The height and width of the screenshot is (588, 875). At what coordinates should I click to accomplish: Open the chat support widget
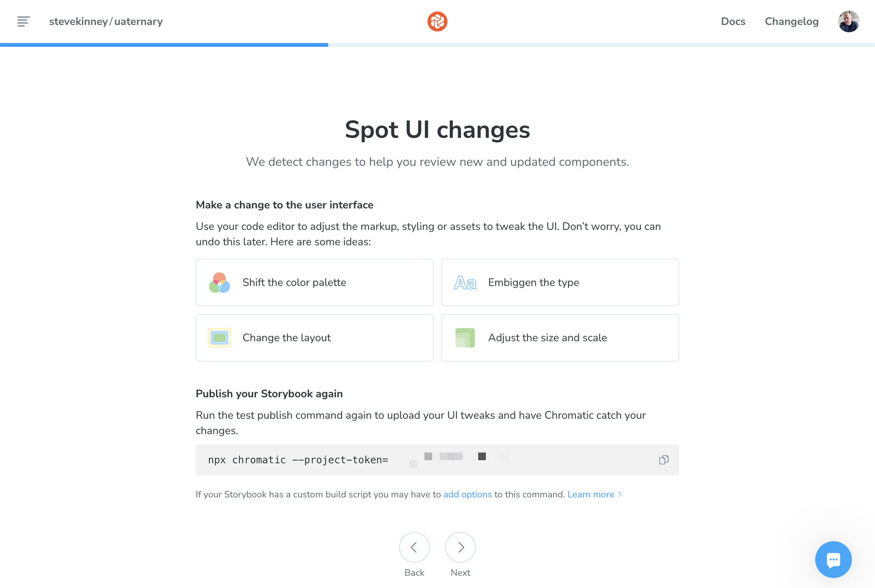click(833, 560)
